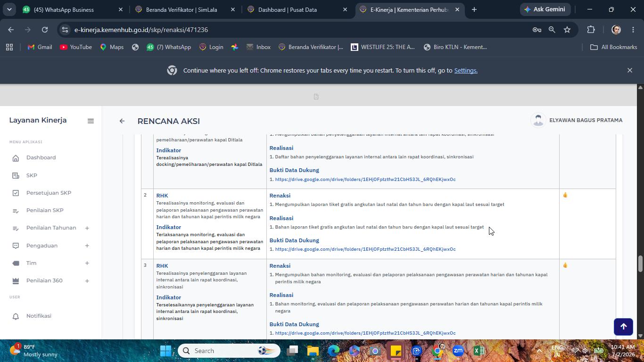Click the page vertical scrollbar thumb
Image resolution: width=644 pixels, height=362 pixels.
[640, 264]
